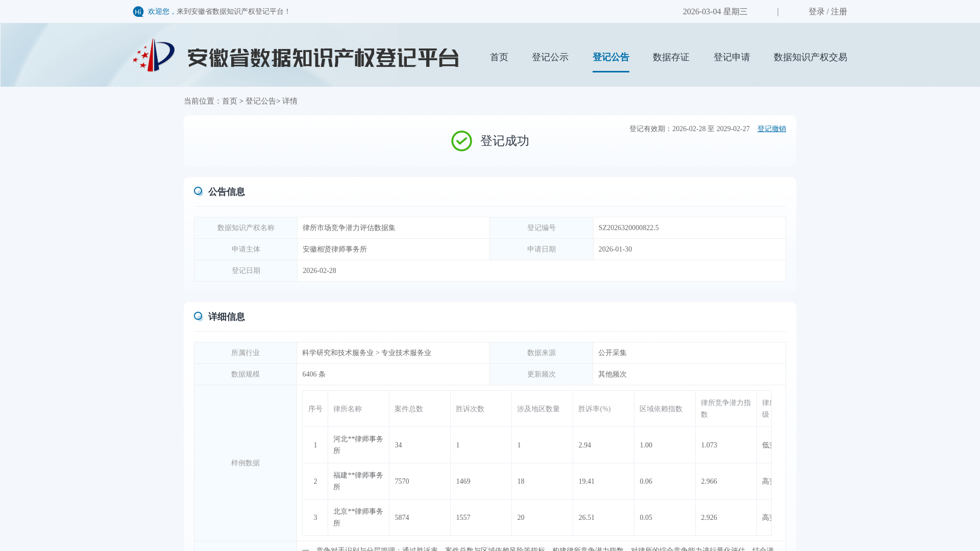Screen dimensions: 980x551
Task: Click regional dependence value 0.05
Action: click(x=646, y=518)
